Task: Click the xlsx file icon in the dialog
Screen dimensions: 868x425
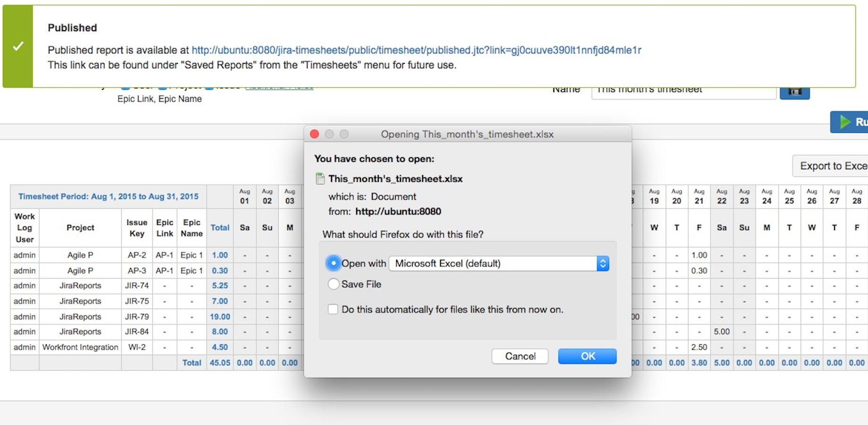Action: pyautogui.click(x=320, y=179)
